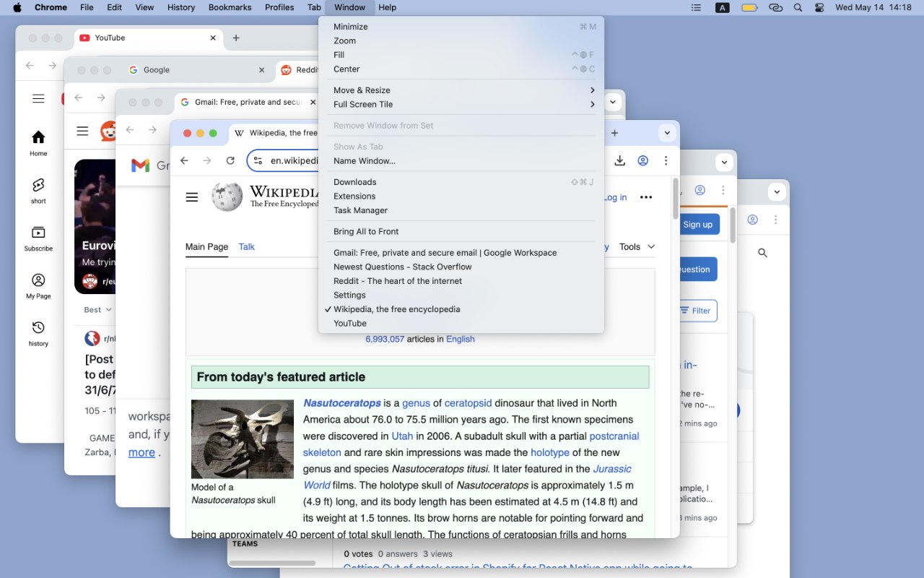The height and width of the screenshot is (578, 924).
Task: Open Wikipedia hamburger sidebar menu
Action: [x=191, y=197]
